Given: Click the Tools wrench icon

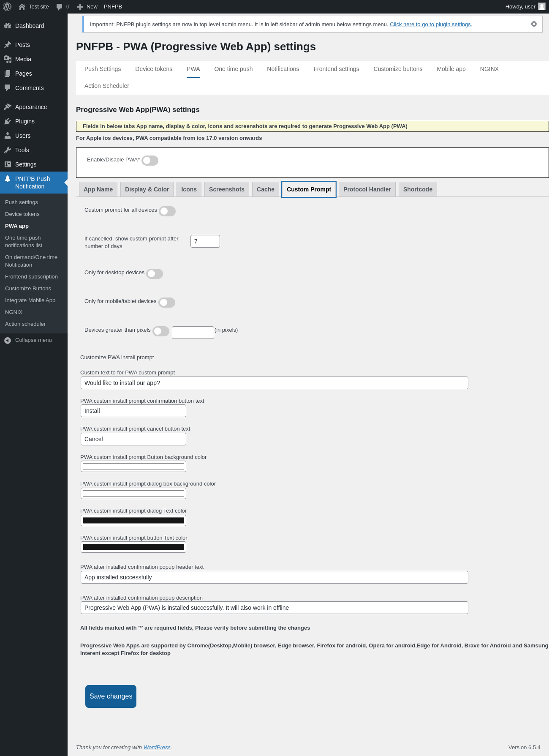Looking at the screenshot, I should tap(8, 150).
